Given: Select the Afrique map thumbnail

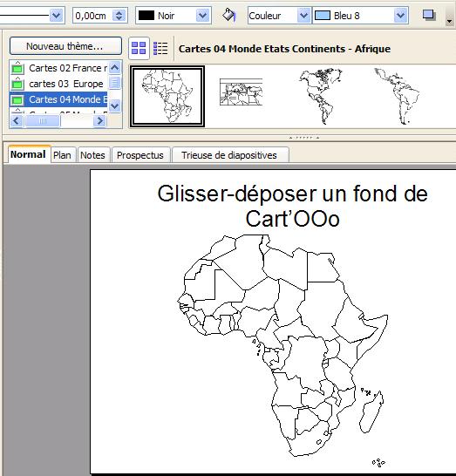Looking at the screenshot, I should click(x=167, y=97).
